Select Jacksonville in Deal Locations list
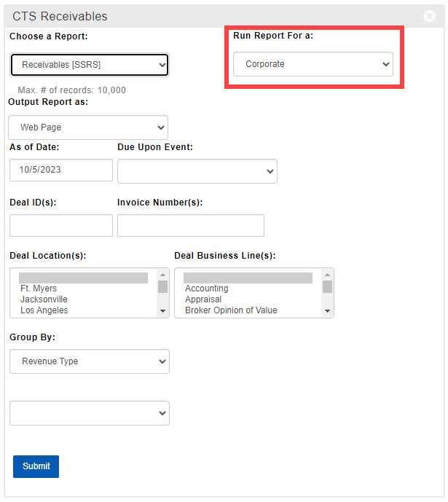Image resolution: width=448 pixels, height=502 pixels. 44,299
